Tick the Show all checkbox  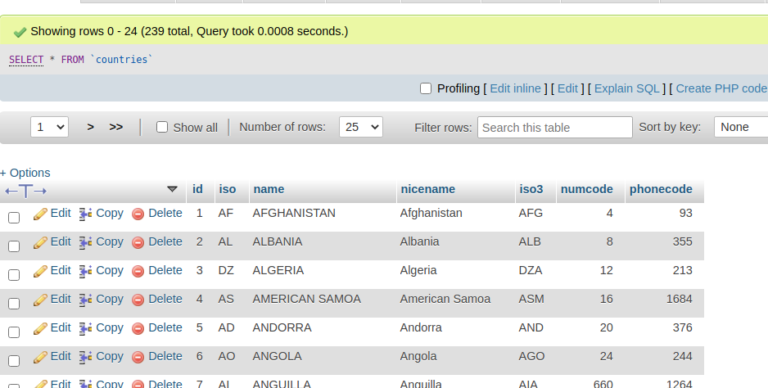tap(162, 127)
